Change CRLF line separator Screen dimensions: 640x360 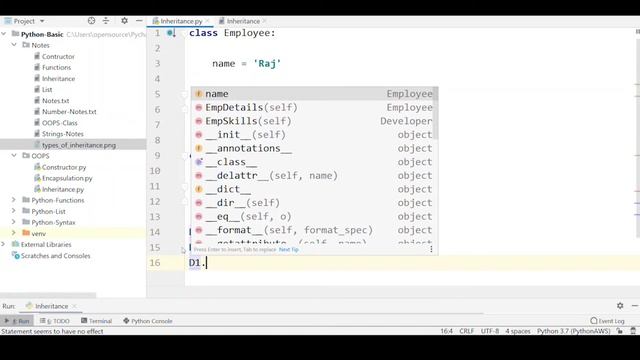[x=467, y=331]
